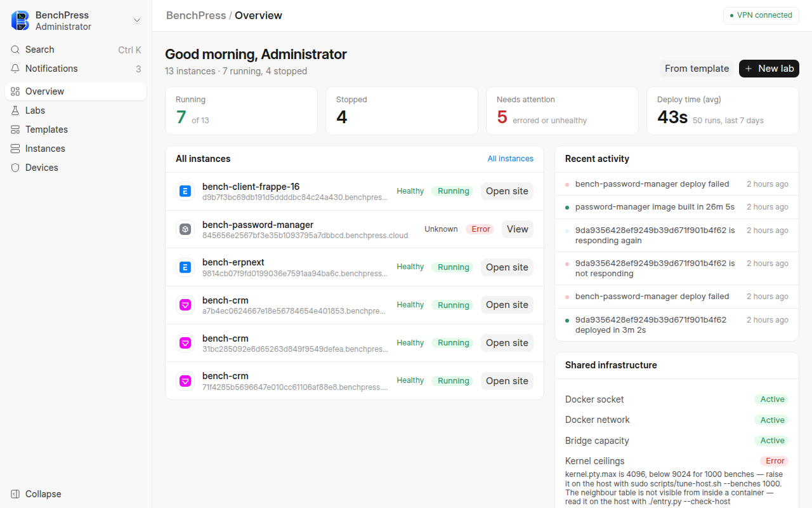Open Devices section

[x=76, y=168]
